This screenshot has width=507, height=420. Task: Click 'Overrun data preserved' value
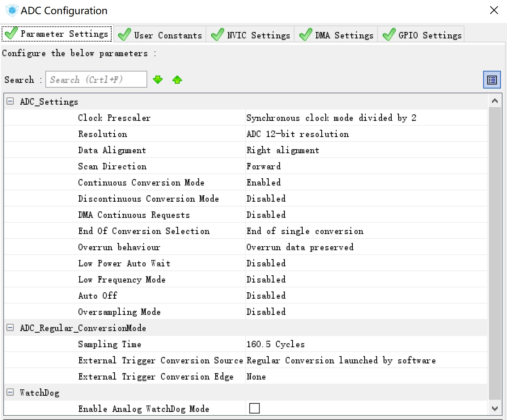pyautogui.click(x=300, y=247)
